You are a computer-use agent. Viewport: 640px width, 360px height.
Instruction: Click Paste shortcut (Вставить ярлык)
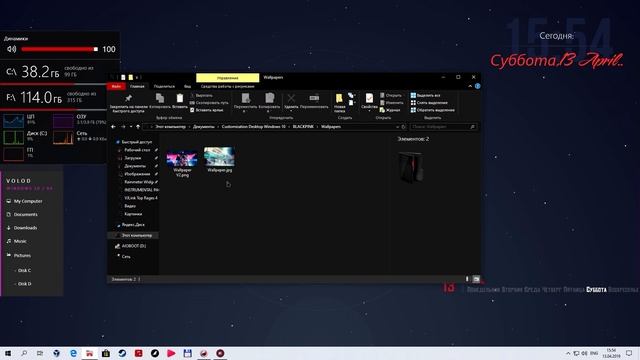(x=207, y=110)
